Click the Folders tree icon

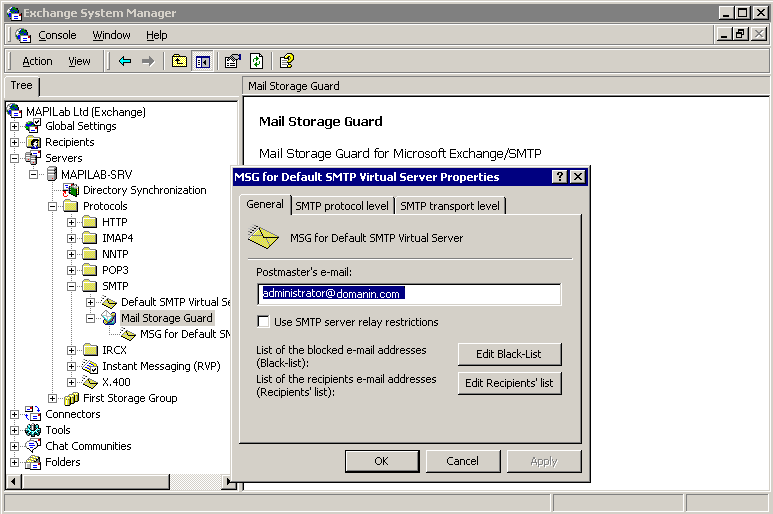[33, 462]
